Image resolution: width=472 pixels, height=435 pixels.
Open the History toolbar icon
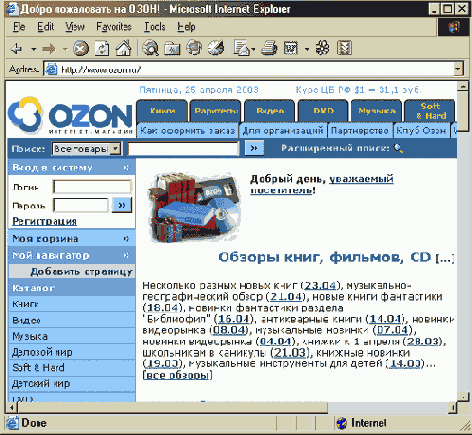click(x=216, y=48)
